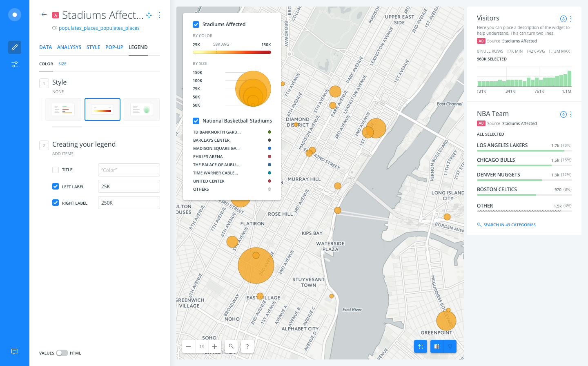Click the drop filter icon on the Visitors widget

pos(563,18)
